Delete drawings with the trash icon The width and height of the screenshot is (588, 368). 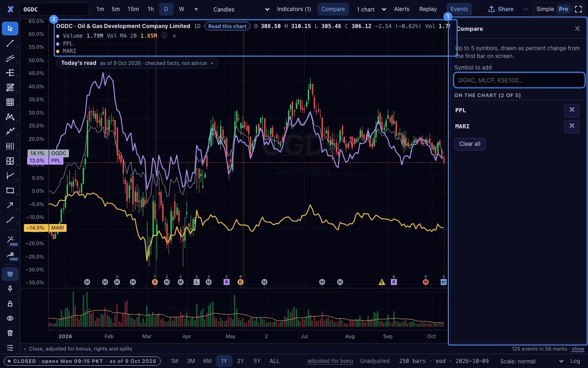[x=10, y=333]
